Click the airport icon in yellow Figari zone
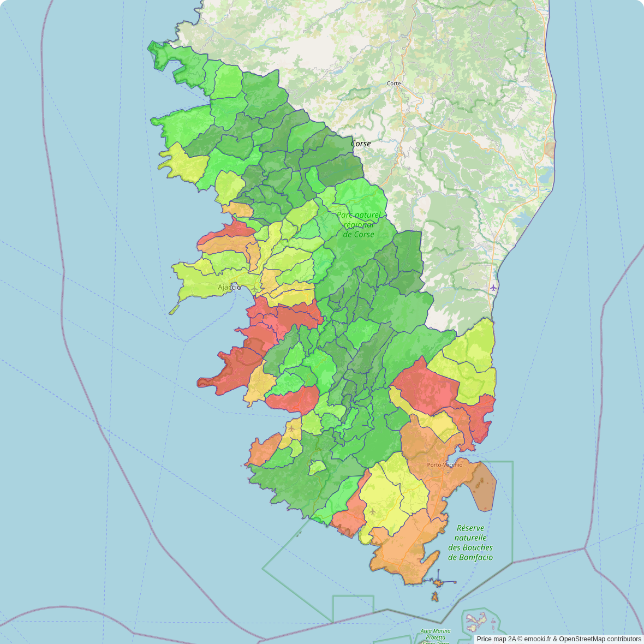The width and height of the screenshot is (644, 644). [373, 511]
